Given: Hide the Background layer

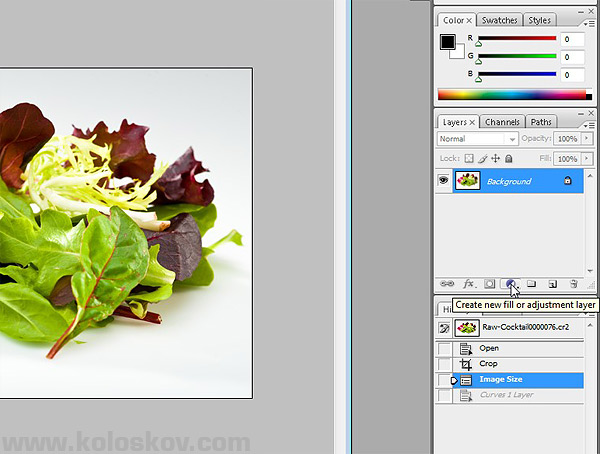Looking at the screenshot, I should click(x=443, y=180).
